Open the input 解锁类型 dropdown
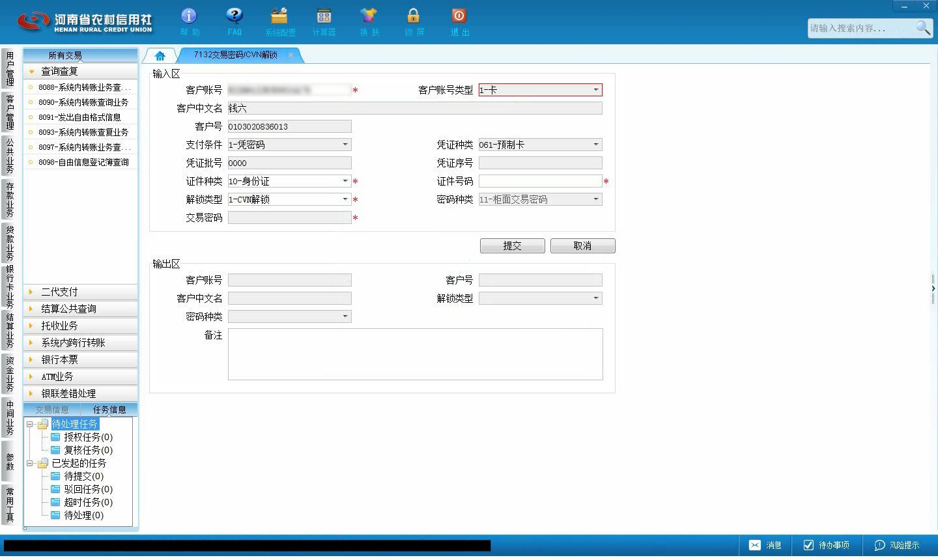 (x=345, y=199)
